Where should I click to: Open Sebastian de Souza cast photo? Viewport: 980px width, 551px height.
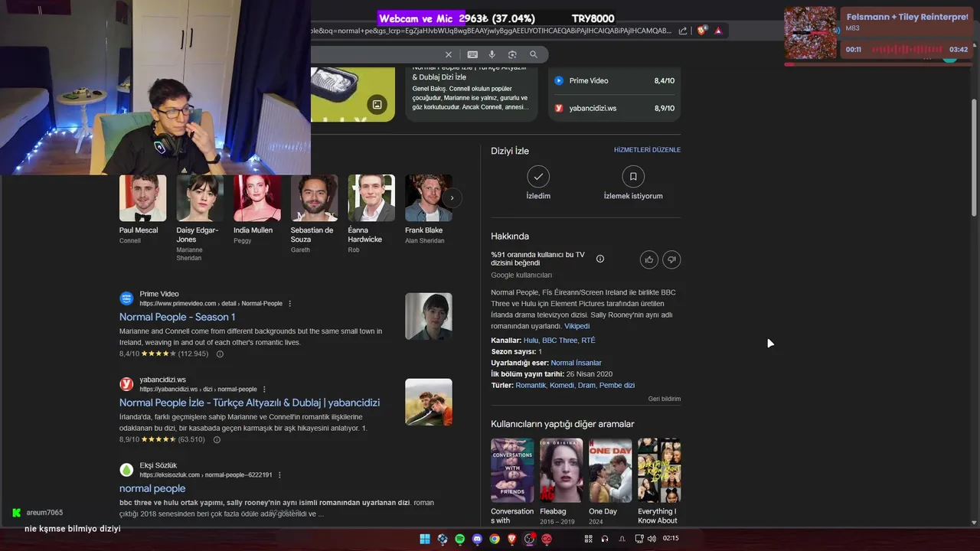[314, 198]
